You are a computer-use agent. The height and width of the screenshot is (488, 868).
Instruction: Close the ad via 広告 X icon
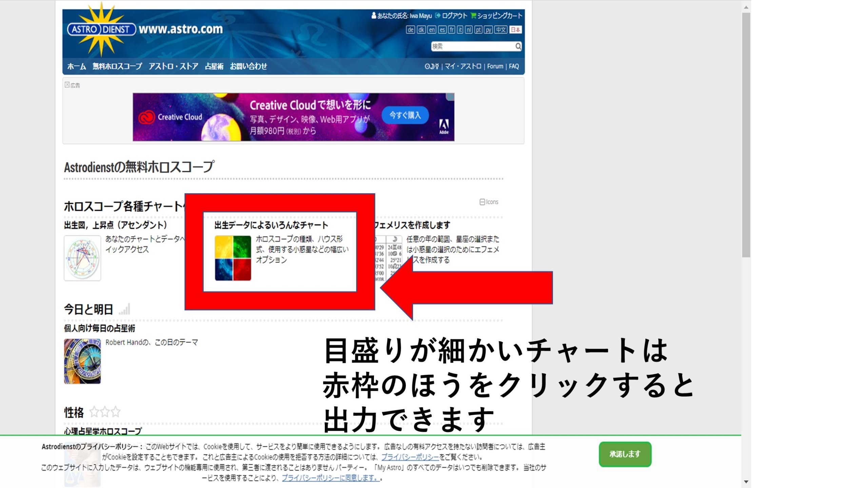pyautogui.click(x=67, y=85)
